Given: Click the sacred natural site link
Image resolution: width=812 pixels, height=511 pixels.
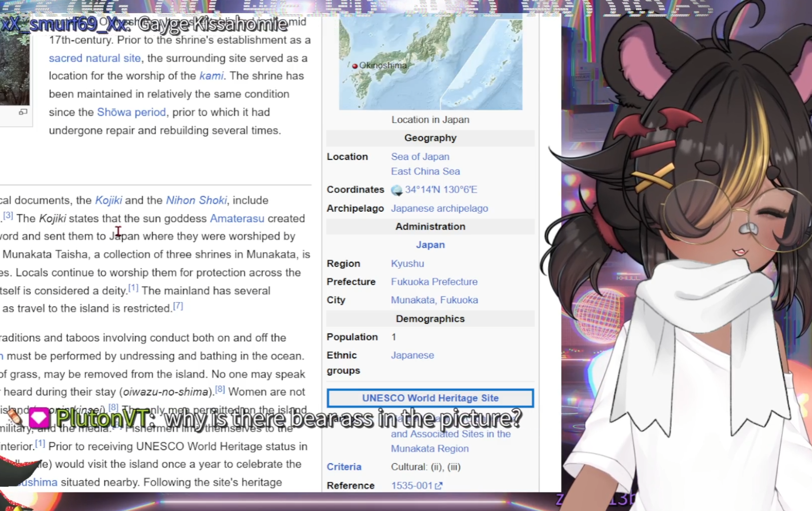Looking at the screenshot, I should click(95, 58).
